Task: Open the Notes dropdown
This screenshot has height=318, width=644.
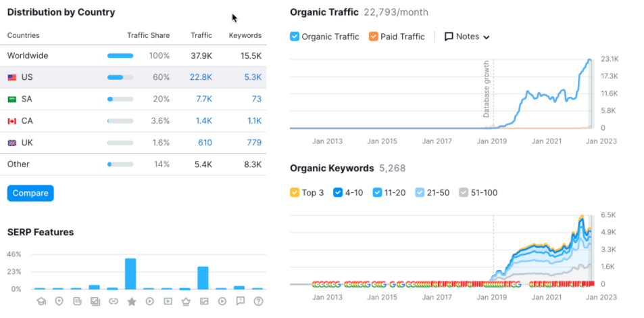Action: [x=468, y=37]
